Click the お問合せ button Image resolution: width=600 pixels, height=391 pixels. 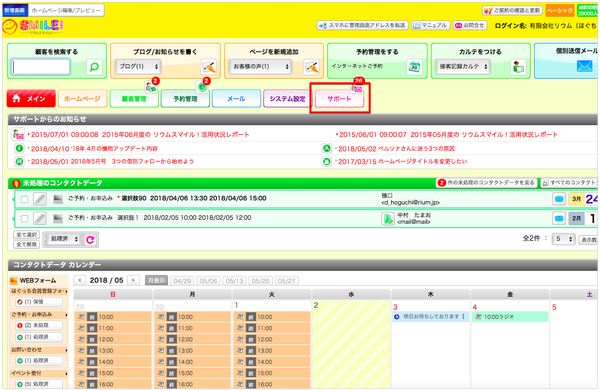pos(470,25)
